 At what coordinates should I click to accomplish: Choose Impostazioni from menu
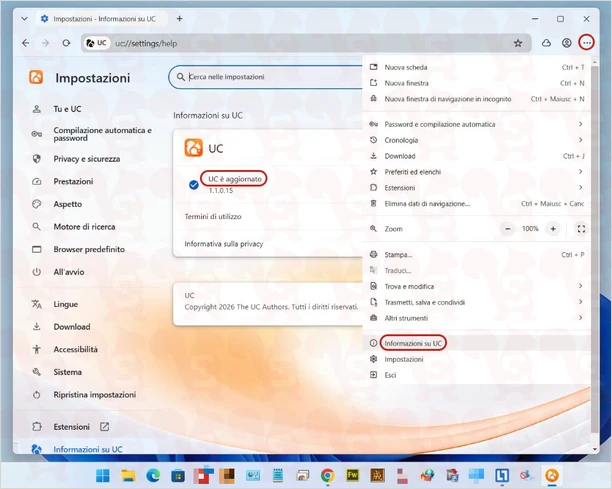tap(476, 359)
